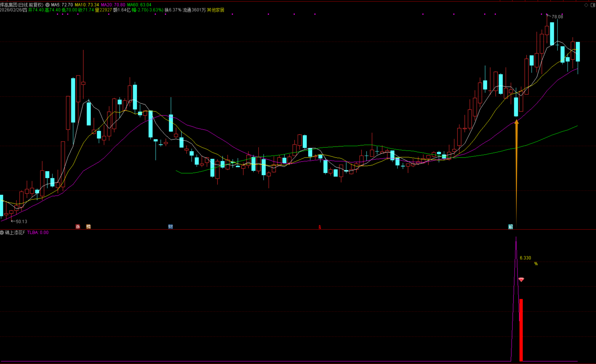Click the red S dividend marker

tap(319, 227)
